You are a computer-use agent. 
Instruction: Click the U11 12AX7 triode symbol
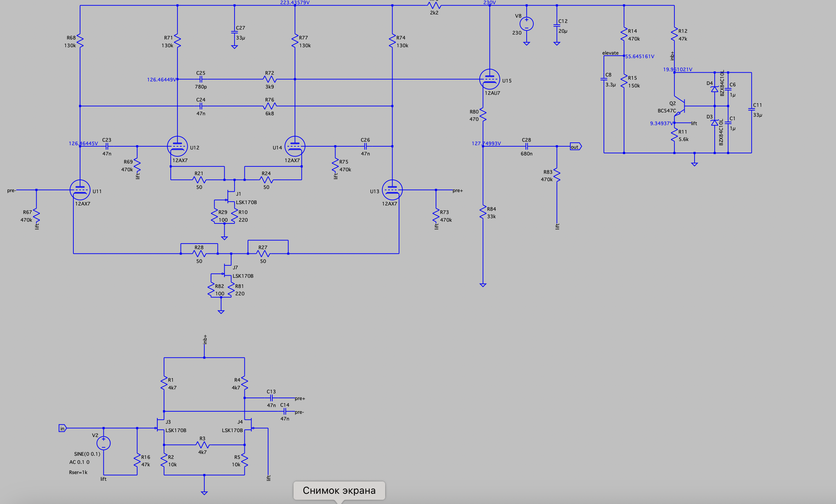point(80,190)
